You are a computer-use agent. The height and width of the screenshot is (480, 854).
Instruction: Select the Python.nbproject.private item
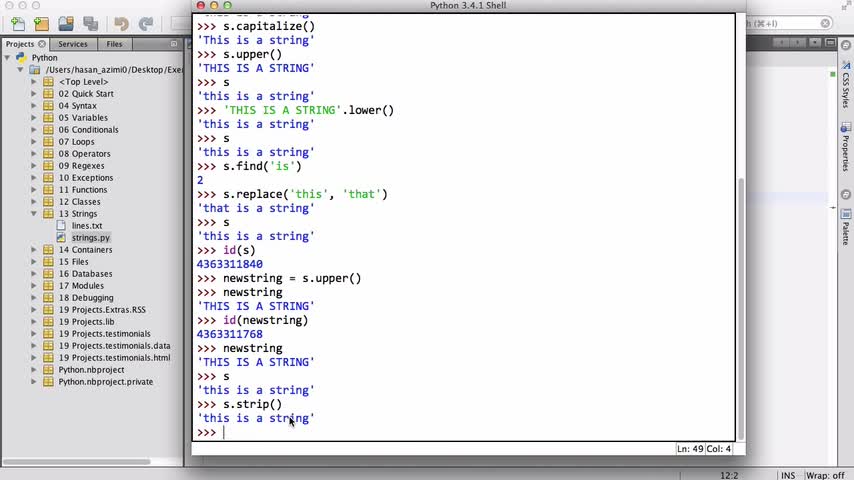(x=106, y=381)
